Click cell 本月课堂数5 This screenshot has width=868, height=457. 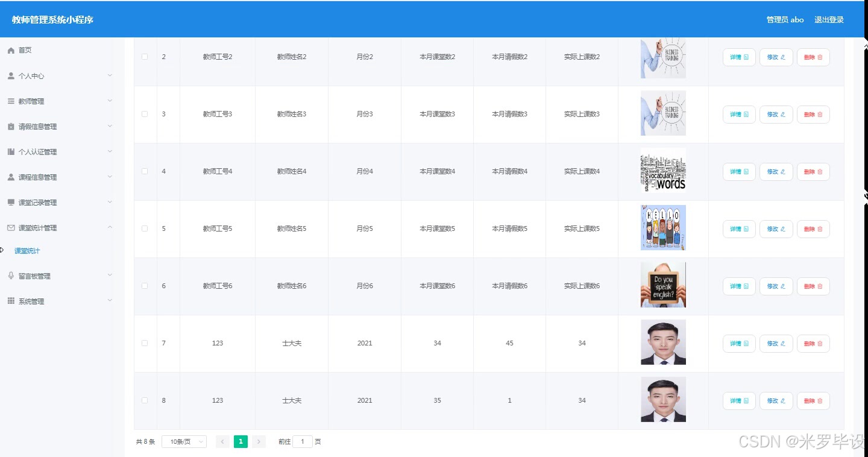click(437, 228)
